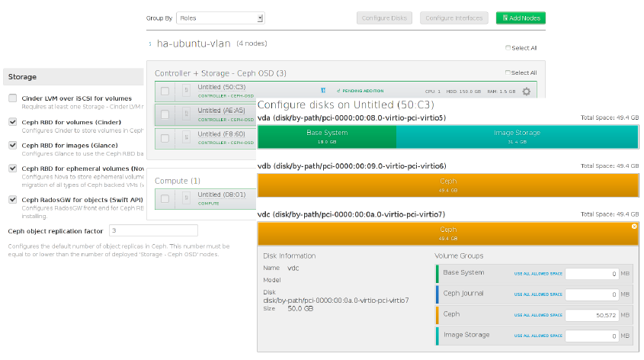Open the Group By Roles dropdown
Screen dimensions: 644x360
tap(220, 18)
